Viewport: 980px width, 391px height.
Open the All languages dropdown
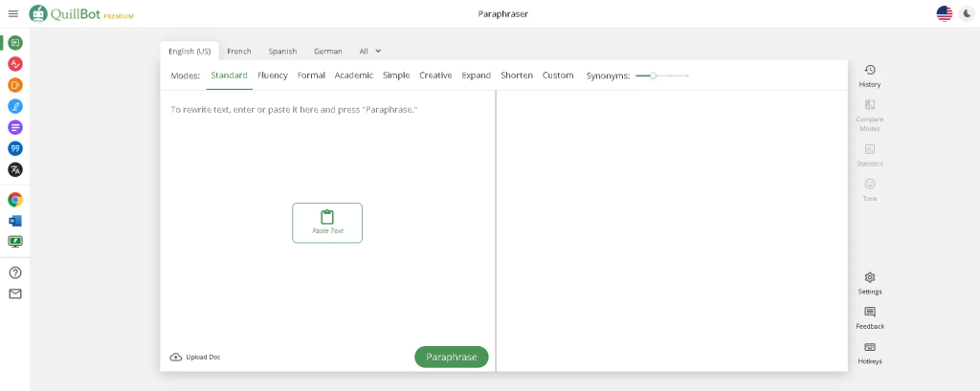(369, 51)
